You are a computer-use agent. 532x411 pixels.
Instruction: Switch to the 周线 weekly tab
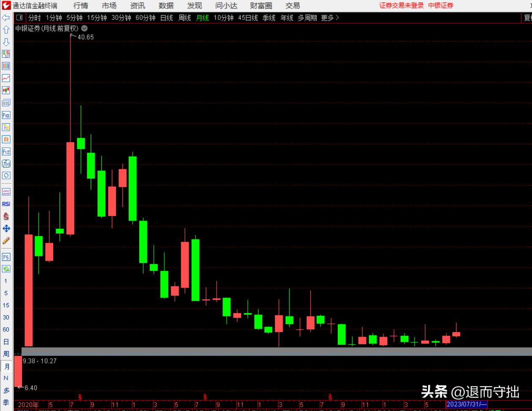tap(185, 18)
